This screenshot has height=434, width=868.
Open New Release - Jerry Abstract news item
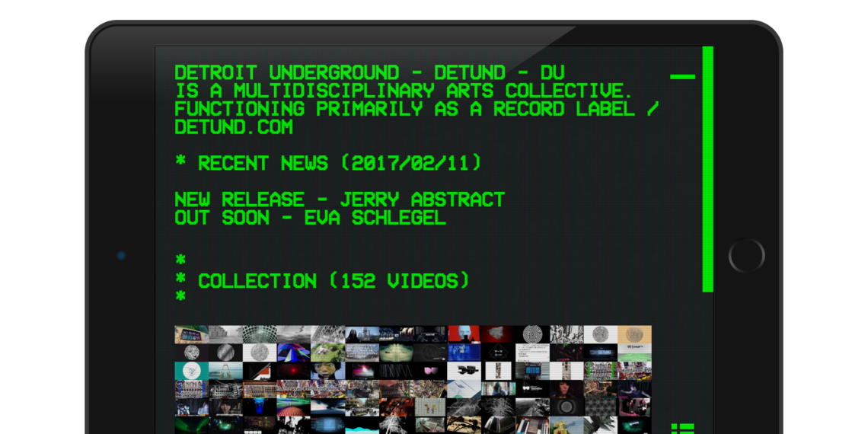[x=340, y=199]
